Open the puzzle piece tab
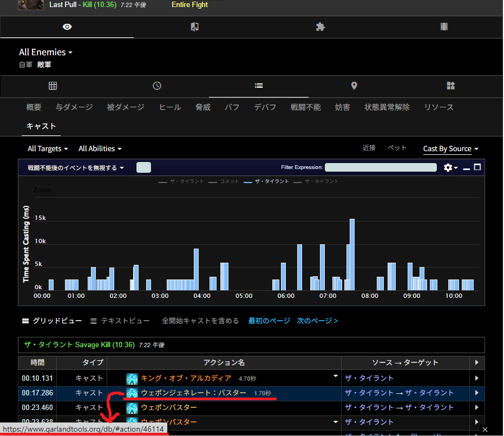504x436 pixels. click(x=320, y=27)
